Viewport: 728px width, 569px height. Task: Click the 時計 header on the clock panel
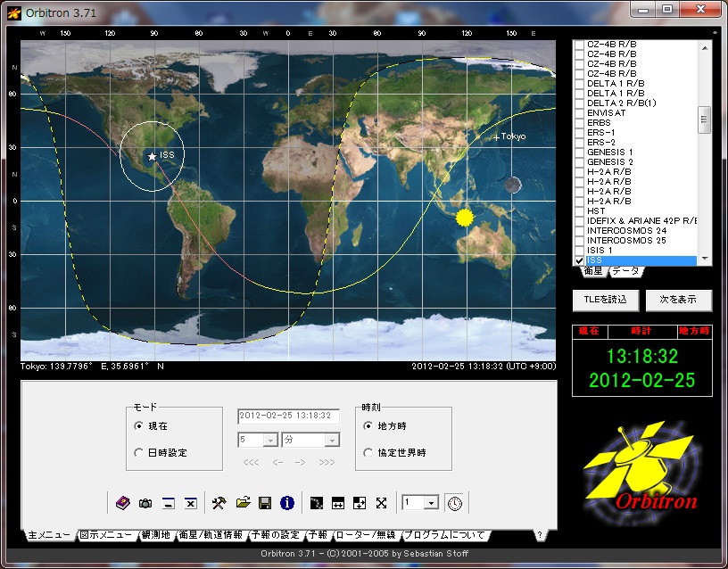click(x=641, y=331)
